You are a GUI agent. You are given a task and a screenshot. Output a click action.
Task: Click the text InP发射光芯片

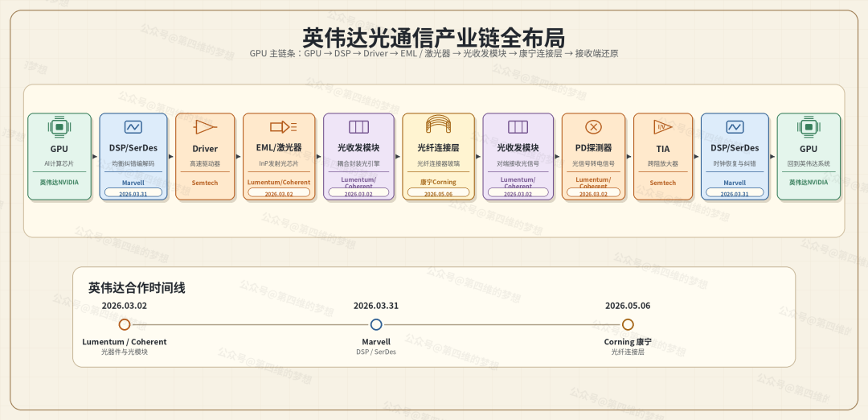click(279, 164)
